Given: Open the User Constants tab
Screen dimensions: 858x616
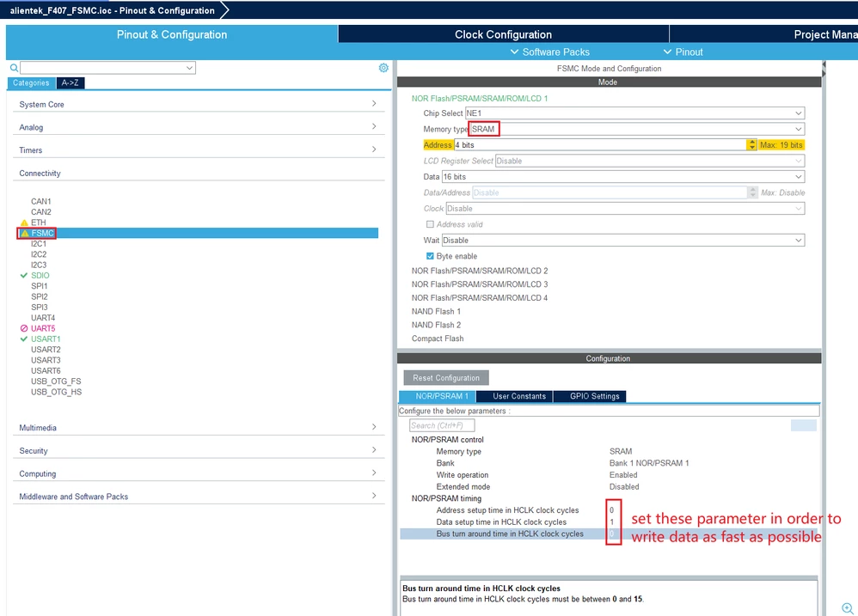Looking at the screenshot, I should (514, 396).
